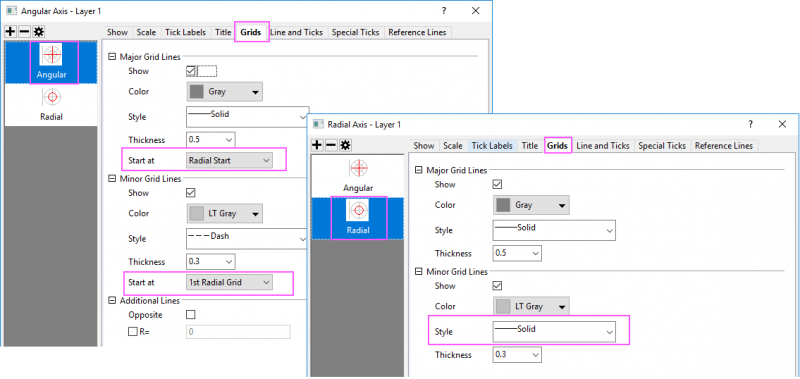Switch to Scale tab in Angular dialog
The image size is (800, 379).
tap(146, 32)
